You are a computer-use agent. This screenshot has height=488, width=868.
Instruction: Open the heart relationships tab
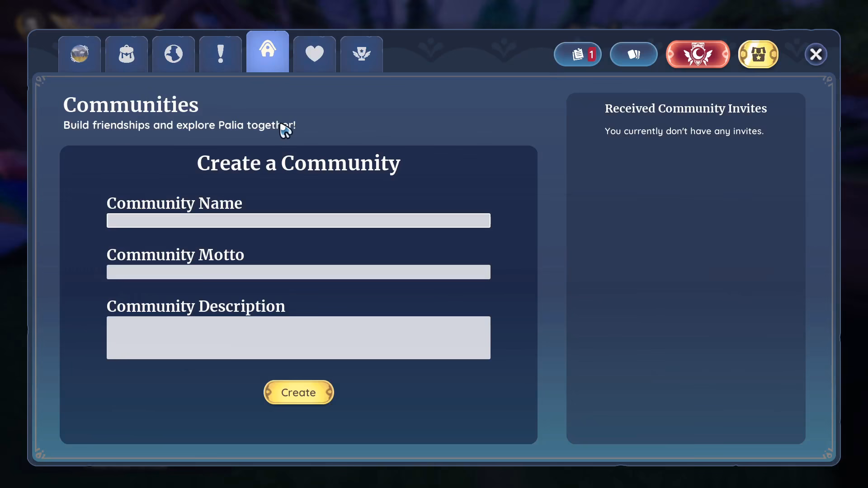pos(315,54)
